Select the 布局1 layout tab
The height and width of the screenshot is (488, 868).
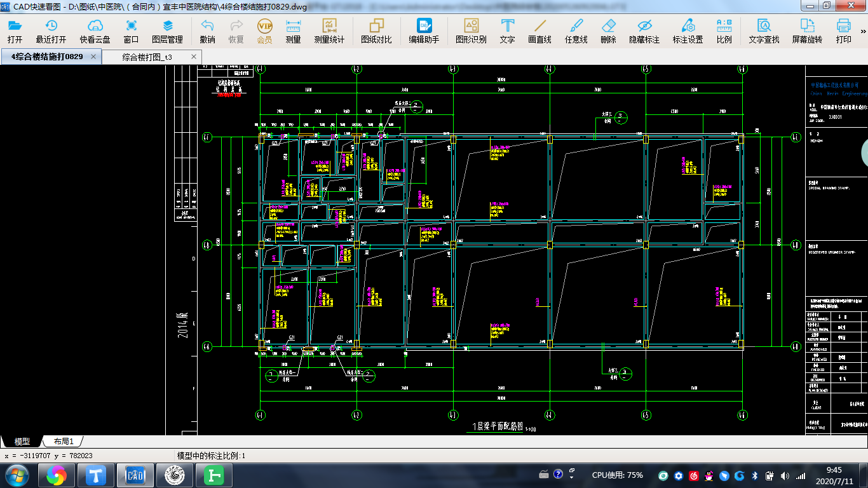63,441
